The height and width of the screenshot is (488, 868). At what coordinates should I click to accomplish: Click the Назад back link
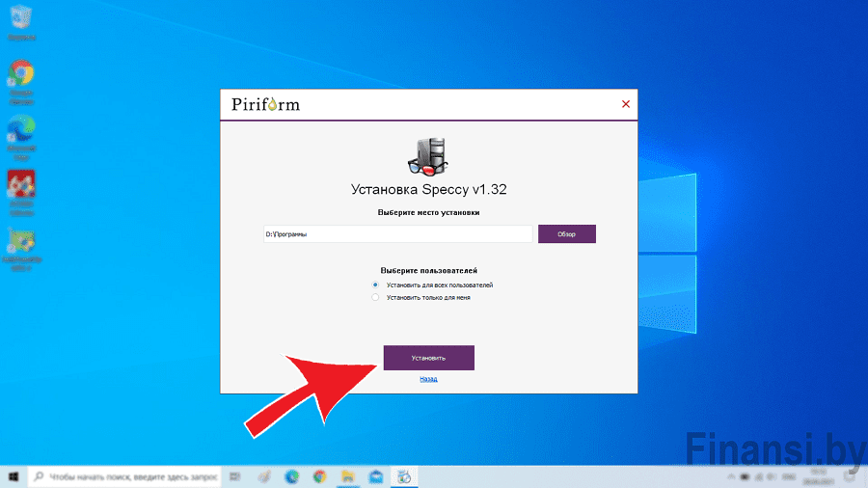[x=428, y=379]
